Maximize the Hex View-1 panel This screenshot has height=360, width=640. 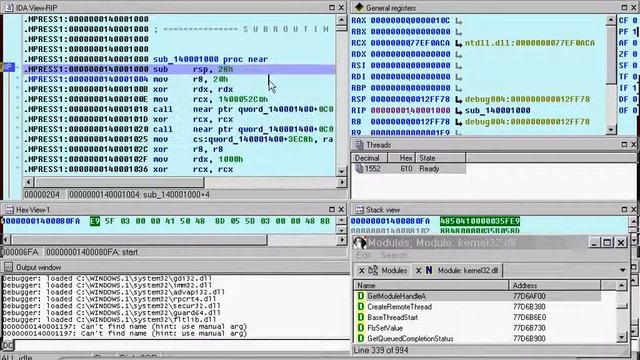coord(332,209)
